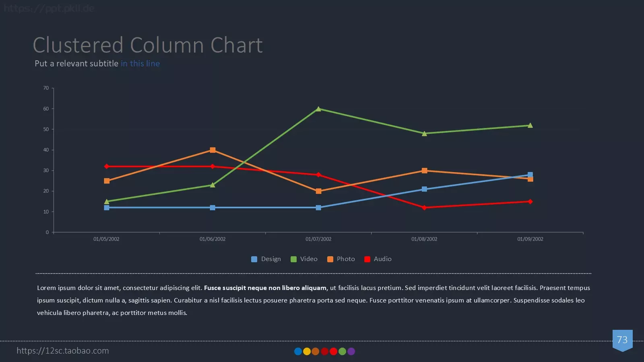Click the first blue dot in footer
This screenshot has height=362, width=644.
[x=298, y=352]
